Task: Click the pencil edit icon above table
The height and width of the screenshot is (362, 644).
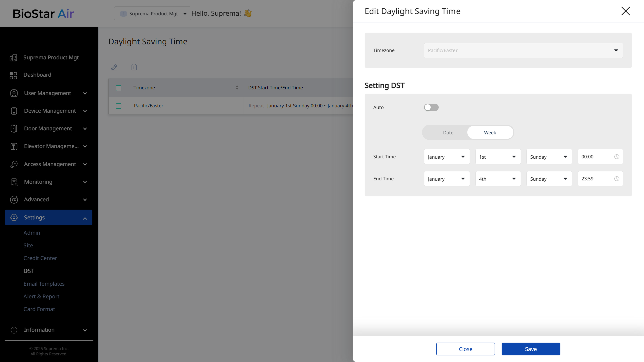Action: pyautogui.click(x=114, y=67)
